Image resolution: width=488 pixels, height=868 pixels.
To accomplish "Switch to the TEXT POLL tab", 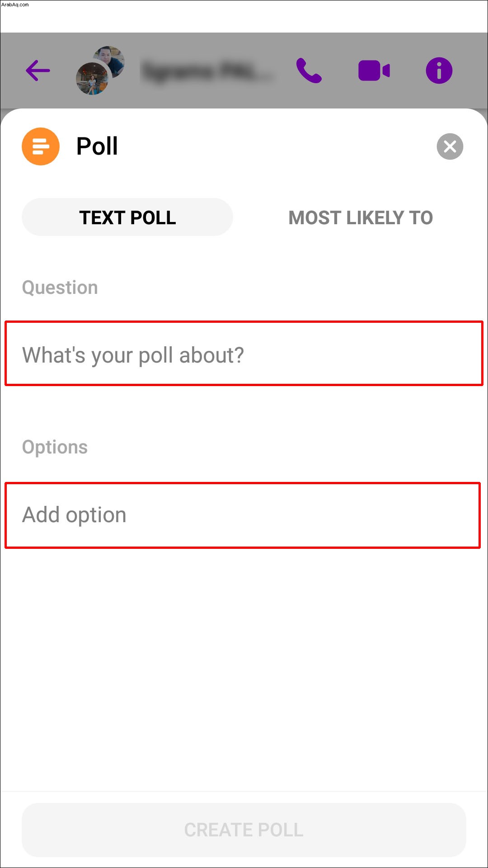I will point(127,217).
